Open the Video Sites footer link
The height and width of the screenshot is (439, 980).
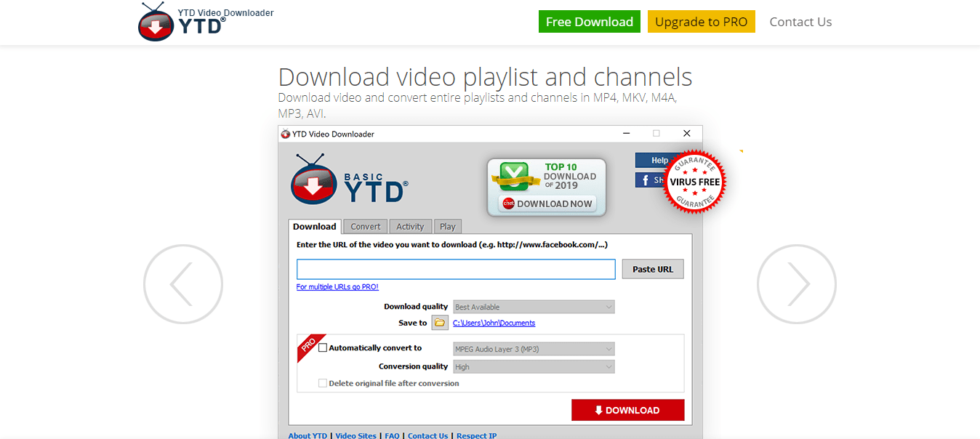pos(356,435)
